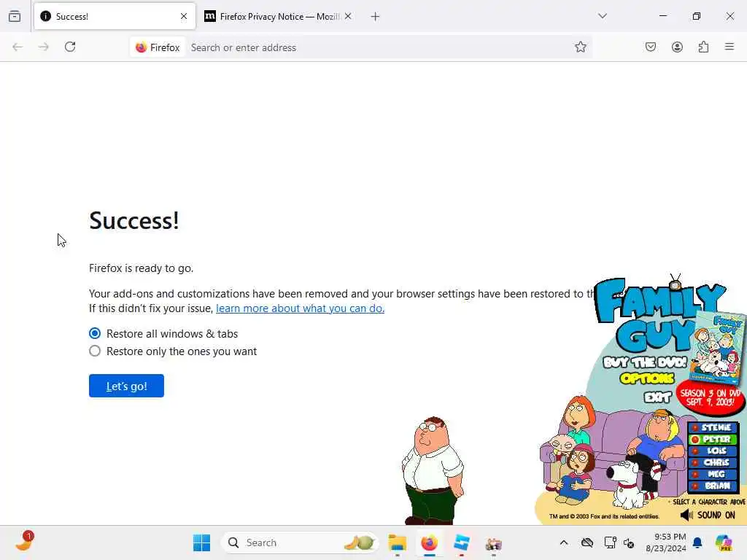Select Restore only the ones you want

point(95,351)
